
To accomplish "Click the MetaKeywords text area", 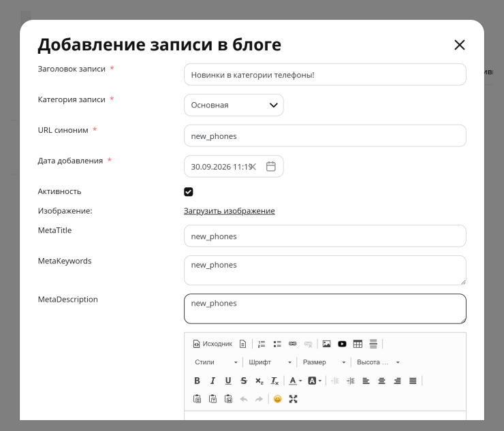I will point(325,270).
